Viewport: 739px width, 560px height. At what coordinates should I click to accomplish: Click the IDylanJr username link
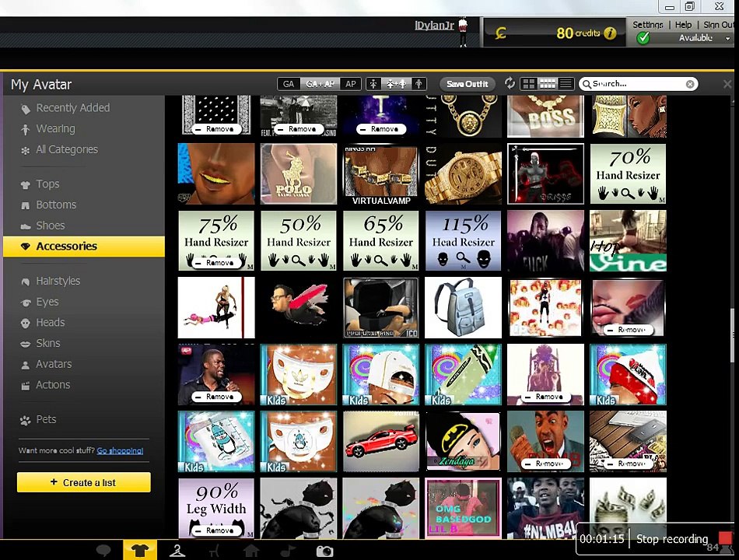click(434, 26)
